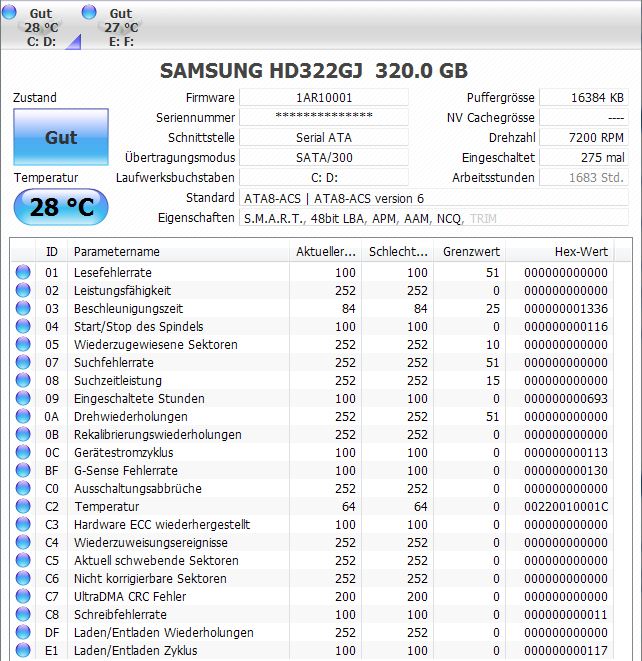642x661 pixels.
Task: Click hex value 000000000116
Action: click(566, 327)
